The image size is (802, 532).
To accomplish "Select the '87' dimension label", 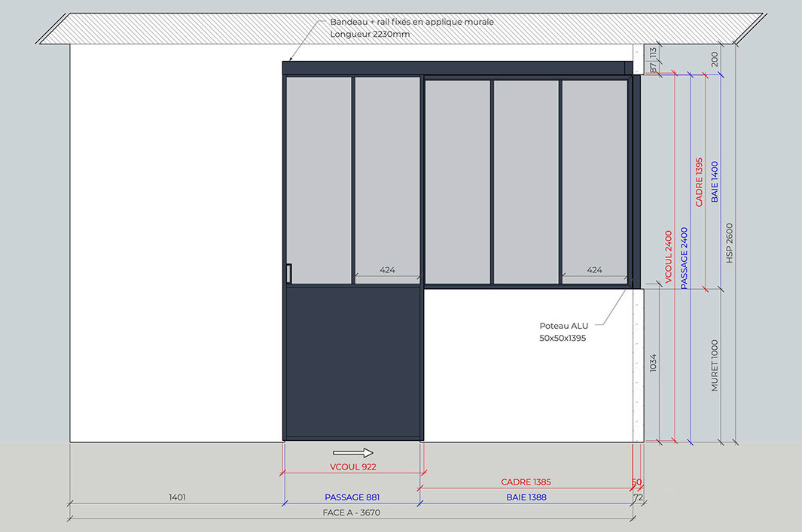I will click(653, 68).
